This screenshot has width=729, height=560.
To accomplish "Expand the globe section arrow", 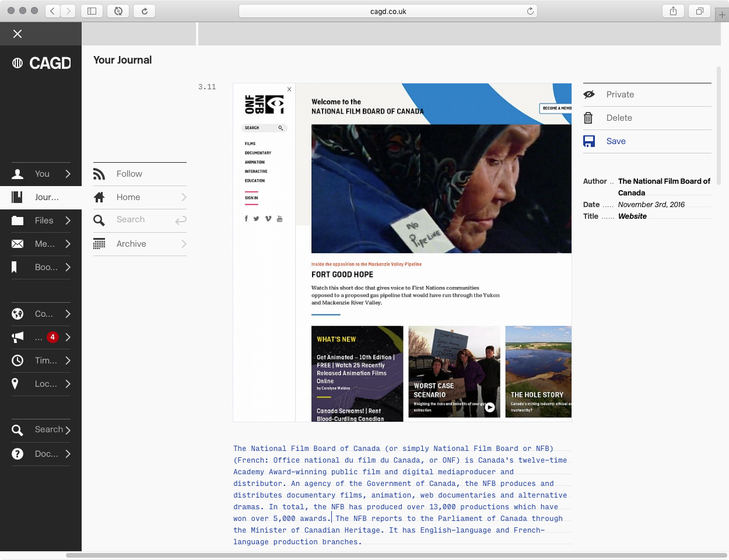I will coord(68,314).
